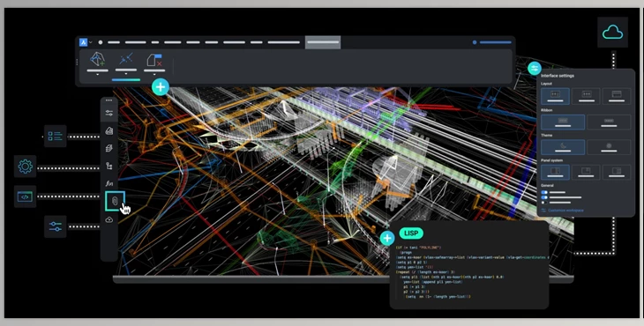Select the 3D mesh tool with green plus
Screen dimensions: 644x326
(97, 59)
